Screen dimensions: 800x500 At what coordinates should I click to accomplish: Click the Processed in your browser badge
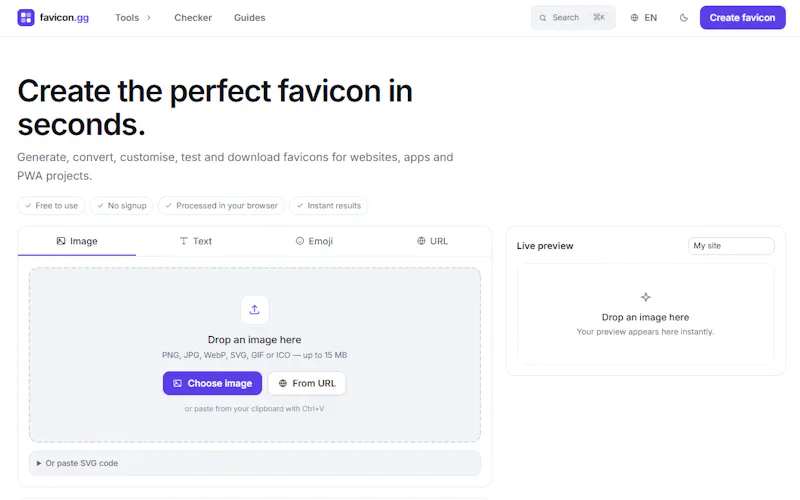pyautogui.click(x=221, y=206)
